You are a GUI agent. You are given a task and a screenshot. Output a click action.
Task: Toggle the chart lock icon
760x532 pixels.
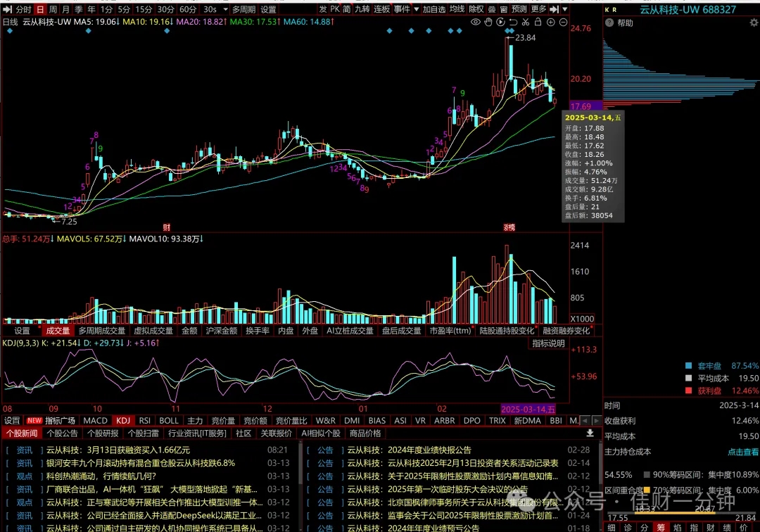click(x=538, y=23)
